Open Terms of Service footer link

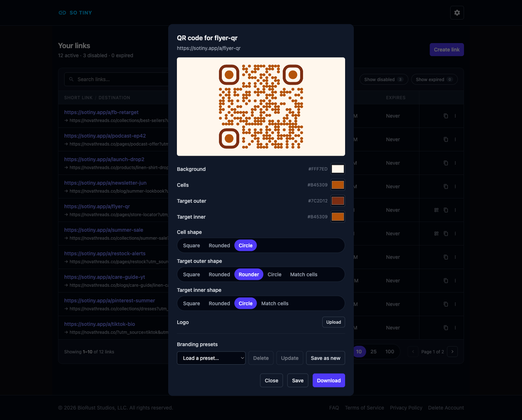tap(364, 408)
